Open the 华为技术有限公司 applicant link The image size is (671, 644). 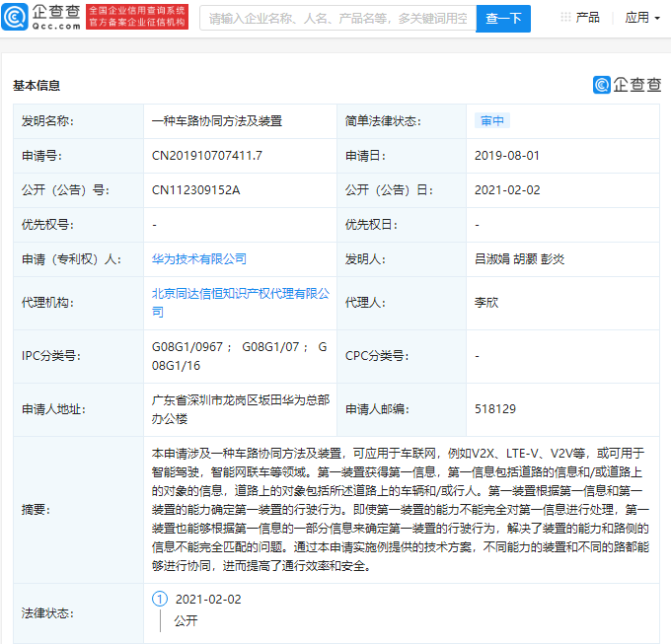pos(199,258)
